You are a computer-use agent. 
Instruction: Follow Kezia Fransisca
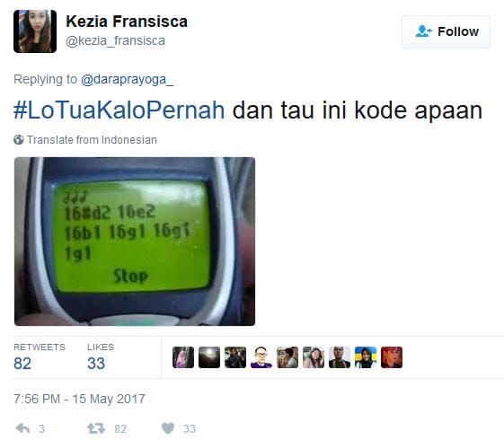[x=446, y=31]
